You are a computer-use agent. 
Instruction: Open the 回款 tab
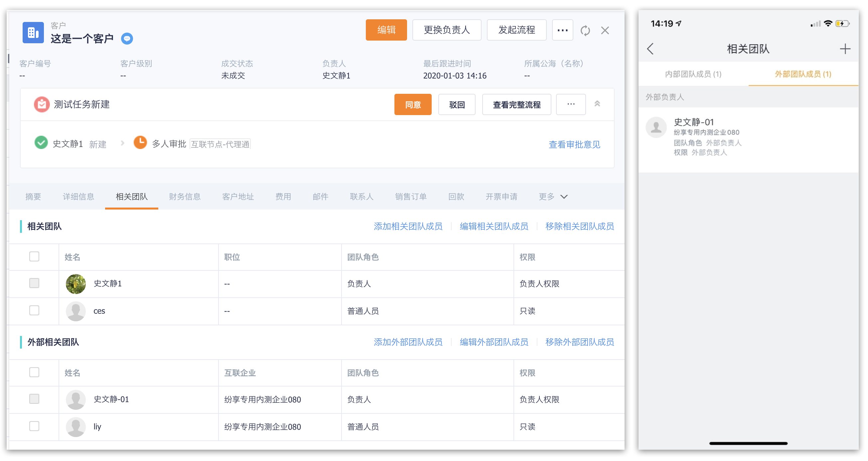[x=456, y=197]
